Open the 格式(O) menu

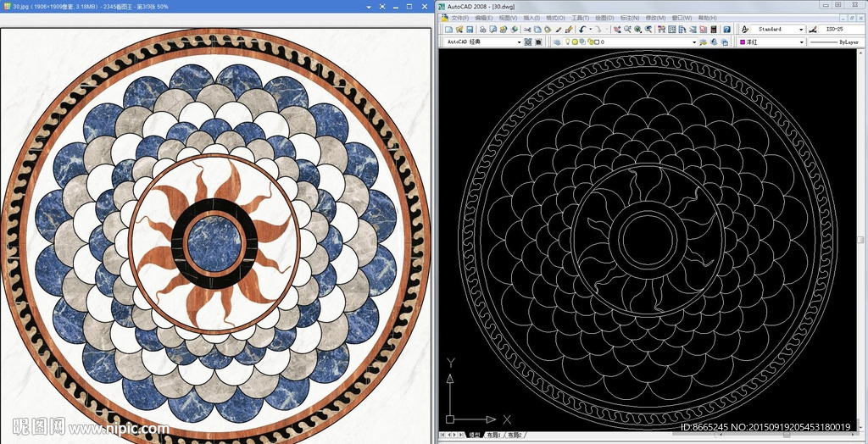point(555,18)
